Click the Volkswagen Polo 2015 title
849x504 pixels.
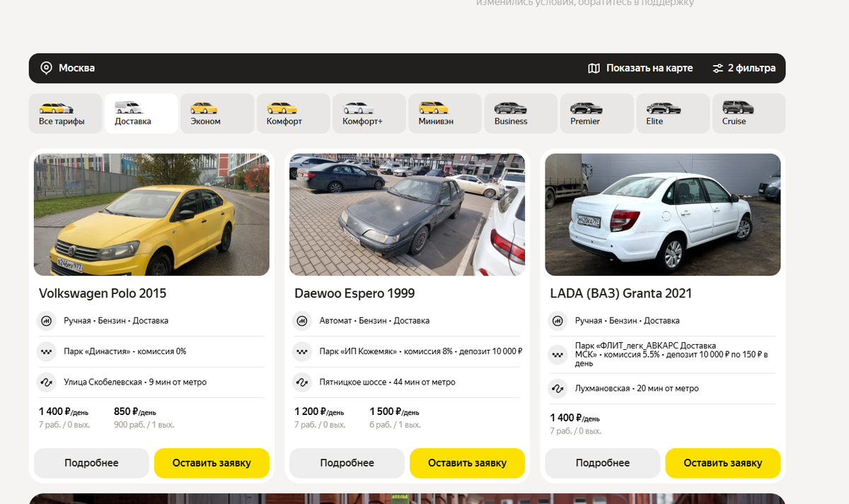(x=103, y=293)
